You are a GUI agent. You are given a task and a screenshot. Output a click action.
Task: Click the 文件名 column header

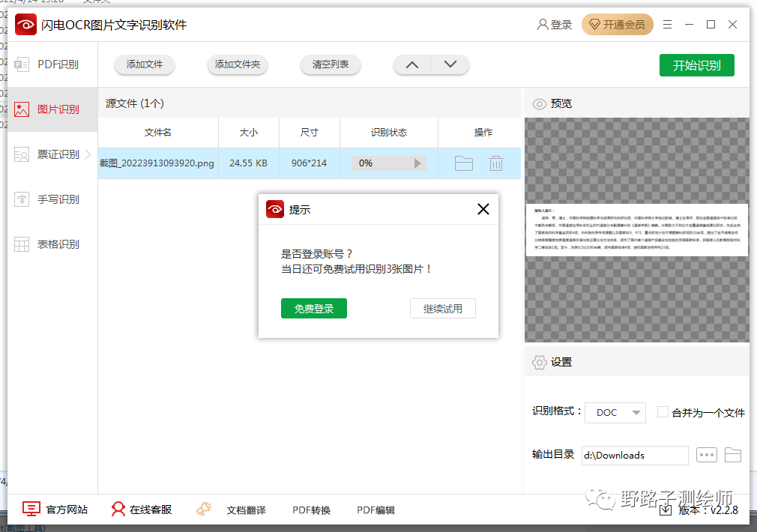pyautogui.click(x=158, y=133)
